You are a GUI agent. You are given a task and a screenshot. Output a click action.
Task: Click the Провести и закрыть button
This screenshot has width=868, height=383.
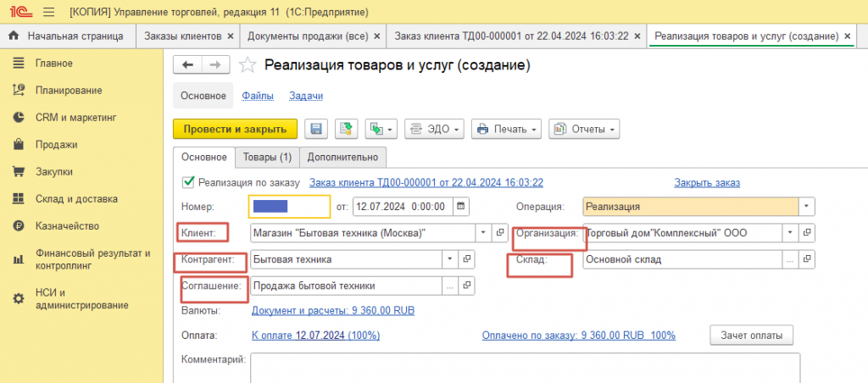pyautogui.click(x=236, y=129)
